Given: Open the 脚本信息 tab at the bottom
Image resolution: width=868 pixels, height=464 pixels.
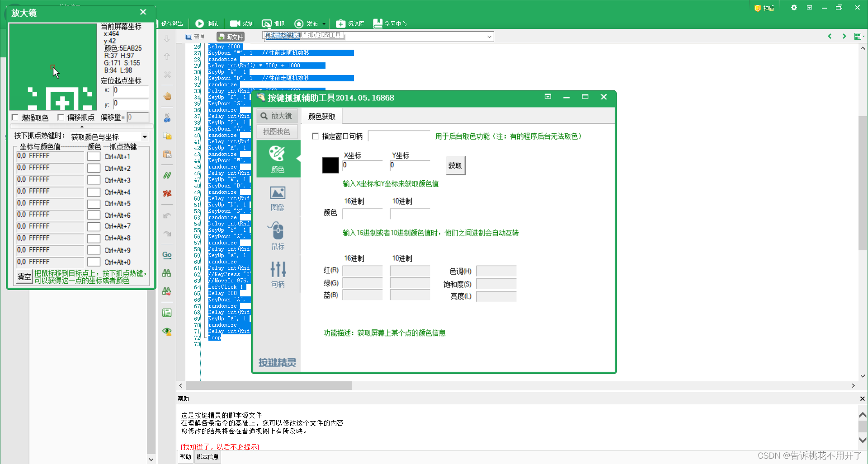Looking at the screenshot, I should pyautogui.click(x=208, y=457).
